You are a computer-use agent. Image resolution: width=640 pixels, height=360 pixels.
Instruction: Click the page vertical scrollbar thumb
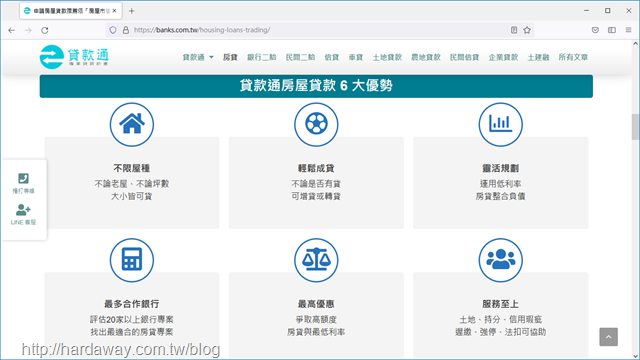tap(636, 127)
